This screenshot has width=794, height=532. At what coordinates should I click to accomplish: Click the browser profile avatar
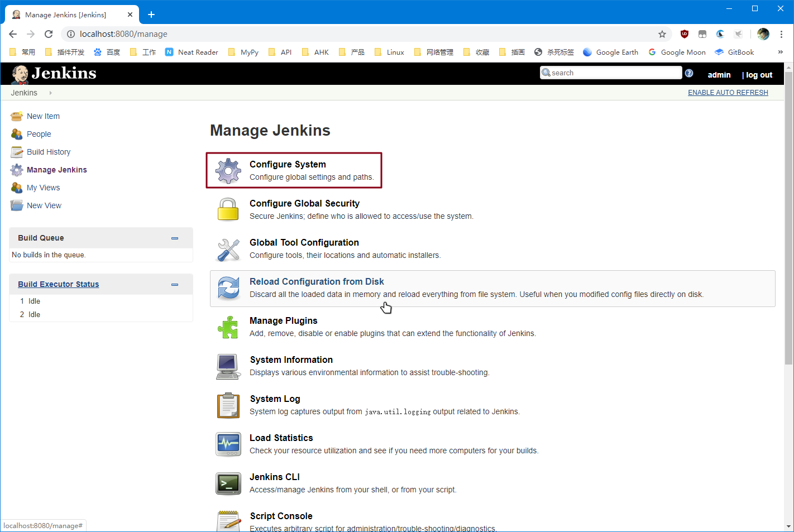pyautogui.click(x=763, y=34)
